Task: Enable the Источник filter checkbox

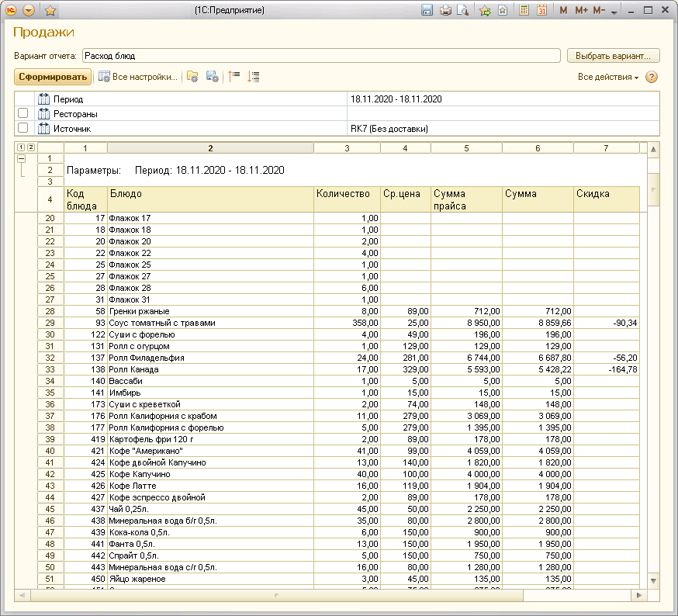Action: [23, 128]
